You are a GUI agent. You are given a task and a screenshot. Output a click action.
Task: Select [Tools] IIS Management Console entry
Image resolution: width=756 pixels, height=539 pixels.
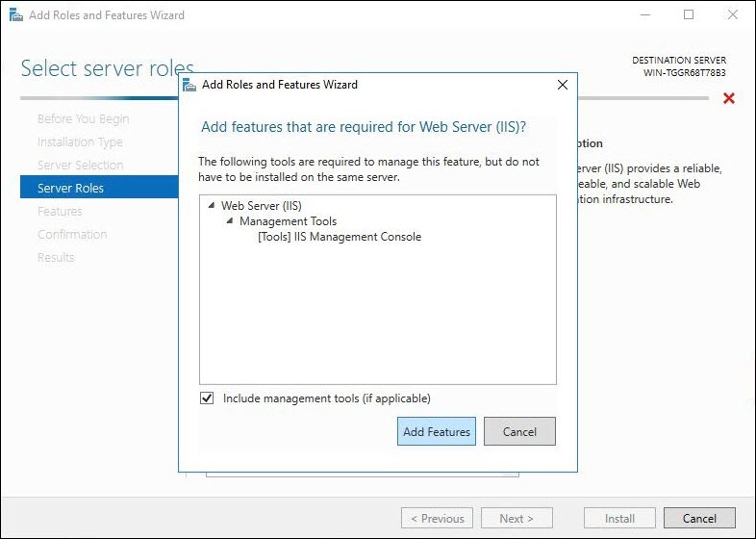340,237
